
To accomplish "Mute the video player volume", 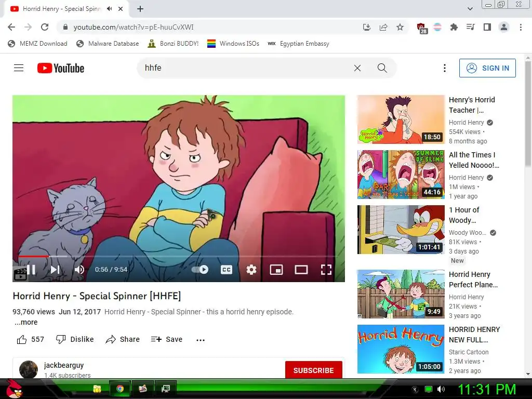I will pyautogui.click(x=79, y=270).
